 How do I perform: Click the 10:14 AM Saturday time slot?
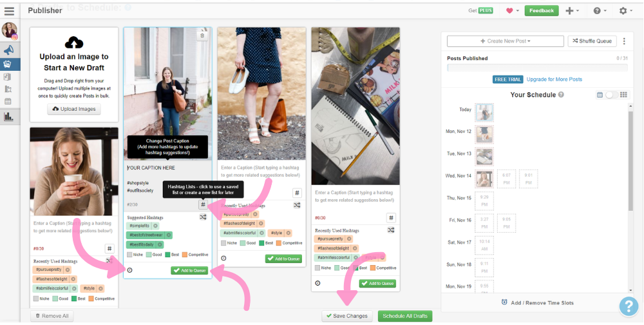point(484,245)
